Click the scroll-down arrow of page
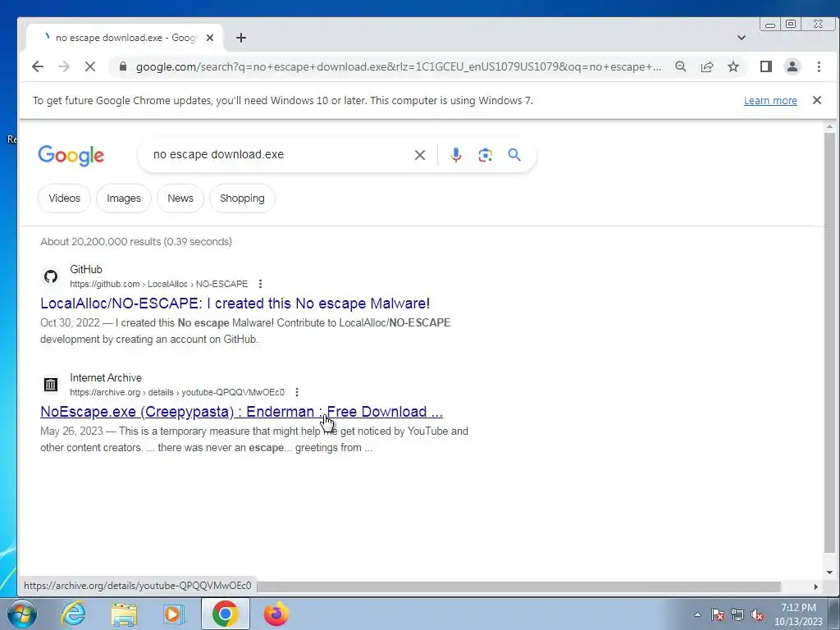 pyautogui.click(x=829, y=572)
